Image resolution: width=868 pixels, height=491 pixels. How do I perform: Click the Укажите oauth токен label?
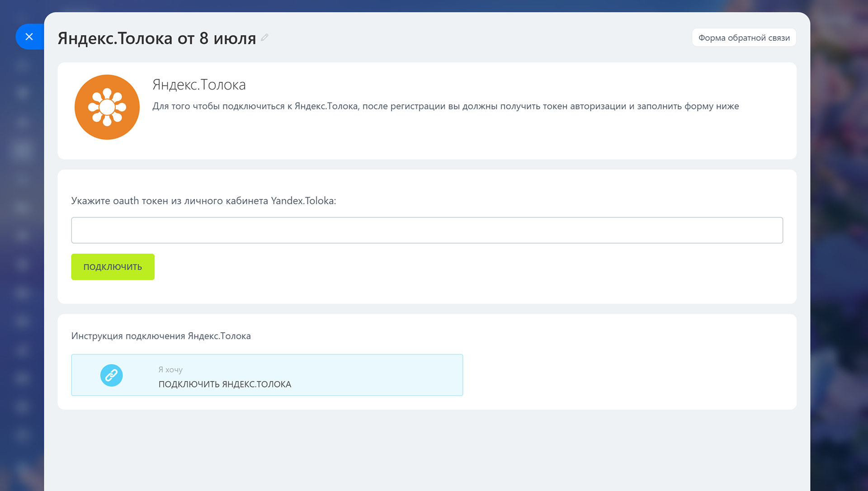coord(203,201)
